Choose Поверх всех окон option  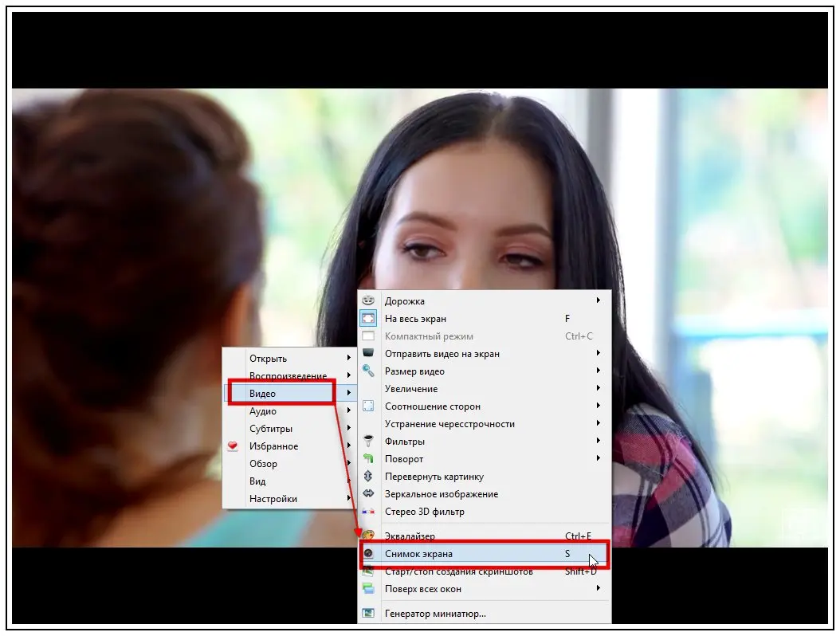pyautogui.click(x=485, y=588)
